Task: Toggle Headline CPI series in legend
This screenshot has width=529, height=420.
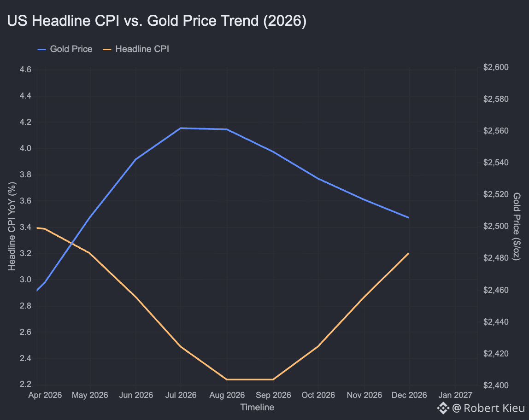Action: (136, 49)
